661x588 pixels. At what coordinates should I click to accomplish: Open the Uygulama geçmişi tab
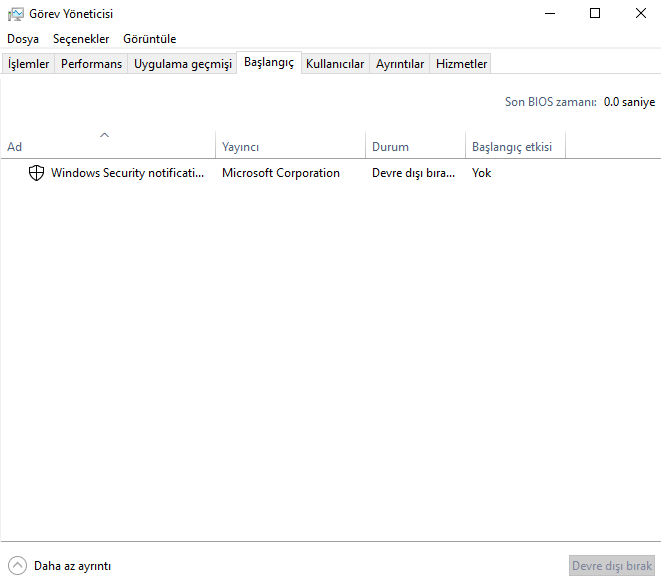tap(183, 64)
